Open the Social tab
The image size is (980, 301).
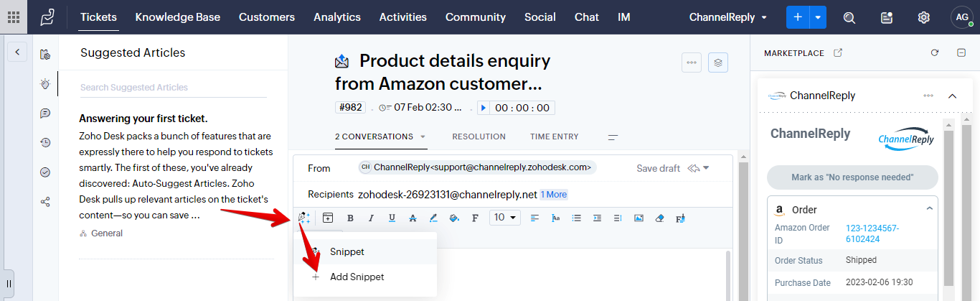click(x=540, y=17)
